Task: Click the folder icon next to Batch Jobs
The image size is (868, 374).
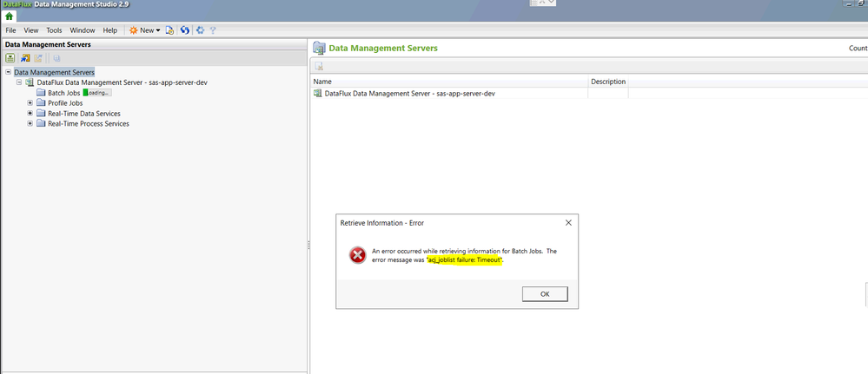Action: click(41, 92)
